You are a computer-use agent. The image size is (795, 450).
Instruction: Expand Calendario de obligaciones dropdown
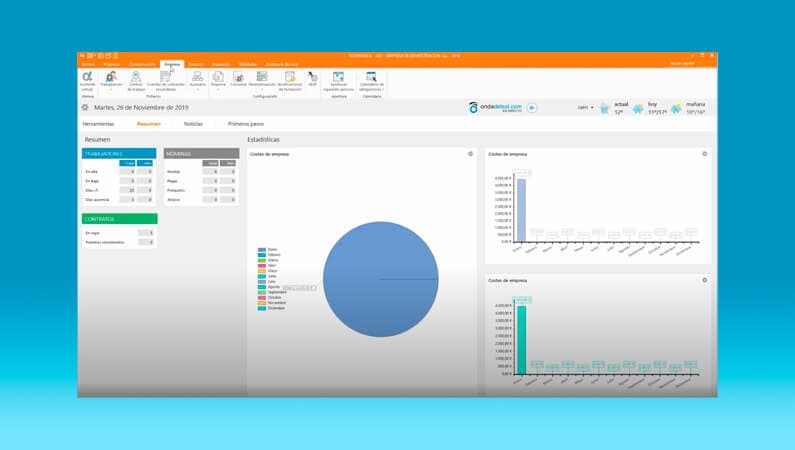tap(383, 90)
